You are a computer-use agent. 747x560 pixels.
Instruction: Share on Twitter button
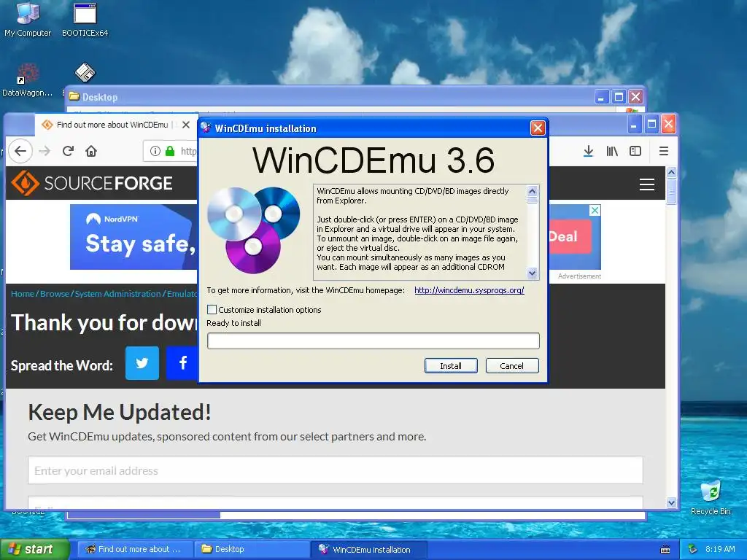(142, 363)
